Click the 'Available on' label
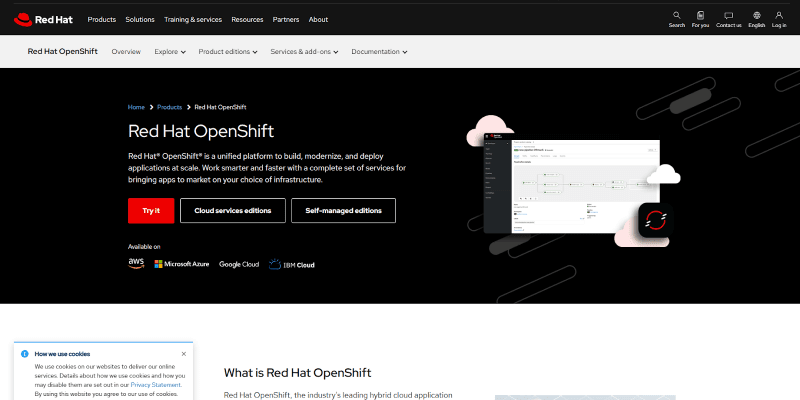800x400 pixels. point(144,246)
